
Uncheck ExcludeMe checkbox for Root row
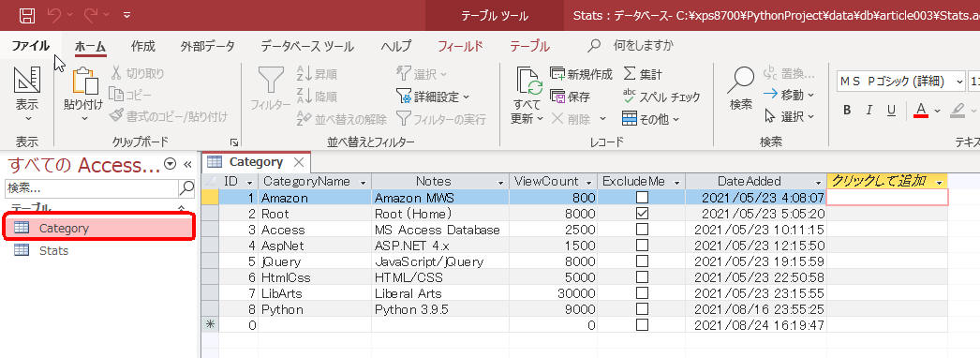pos(642,213)
